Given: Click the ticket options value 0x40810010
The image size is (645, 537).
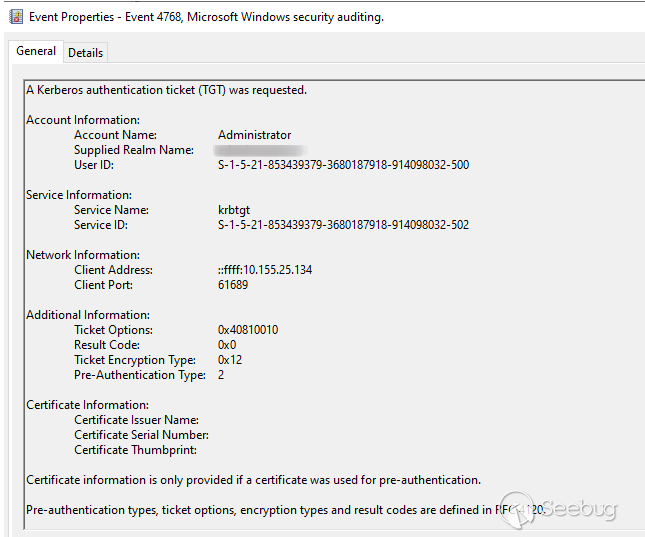Looking at the screenshot, I should 248,330.
